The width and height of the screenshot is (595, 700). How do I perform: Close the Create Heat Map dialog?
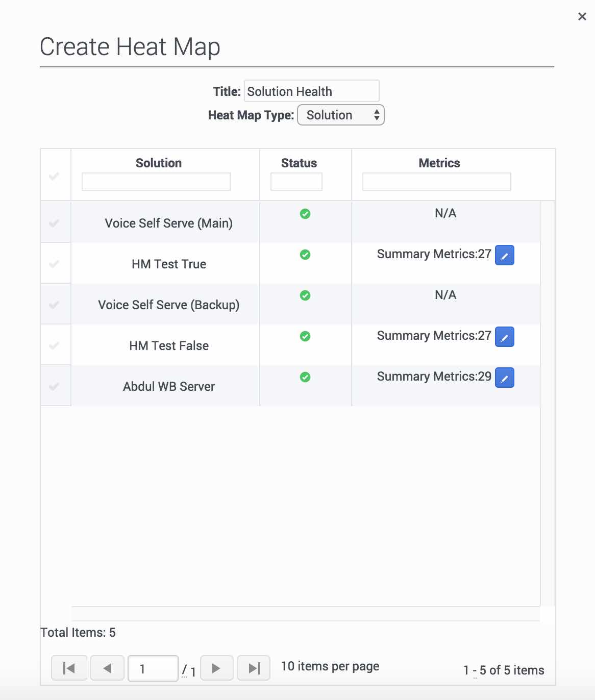point(582,17)
